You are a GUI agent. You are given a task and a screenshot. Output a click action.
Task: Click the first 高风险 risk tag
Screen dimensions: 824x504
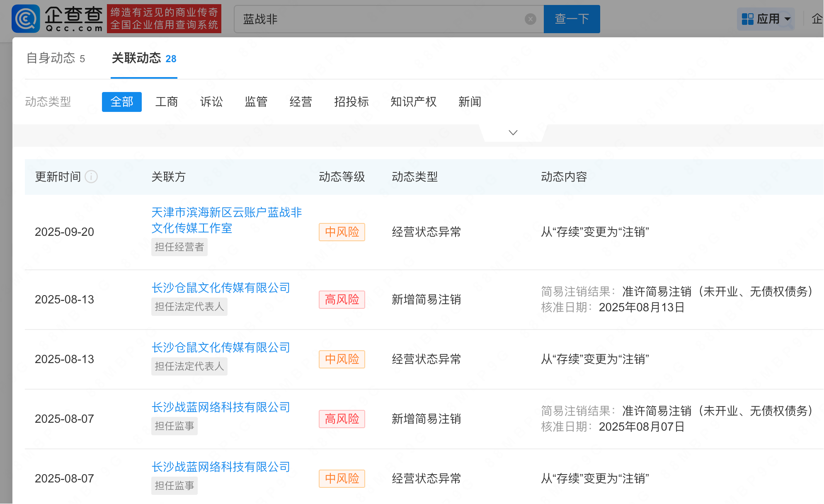[342, 300]
